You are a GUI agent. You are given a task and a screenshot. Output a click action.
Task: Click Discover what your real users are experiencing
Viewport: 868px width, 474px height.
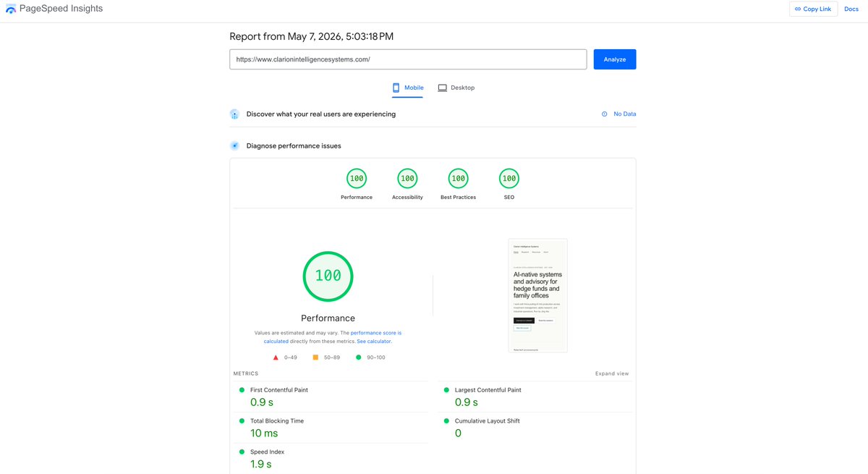(x=321, y=114)
